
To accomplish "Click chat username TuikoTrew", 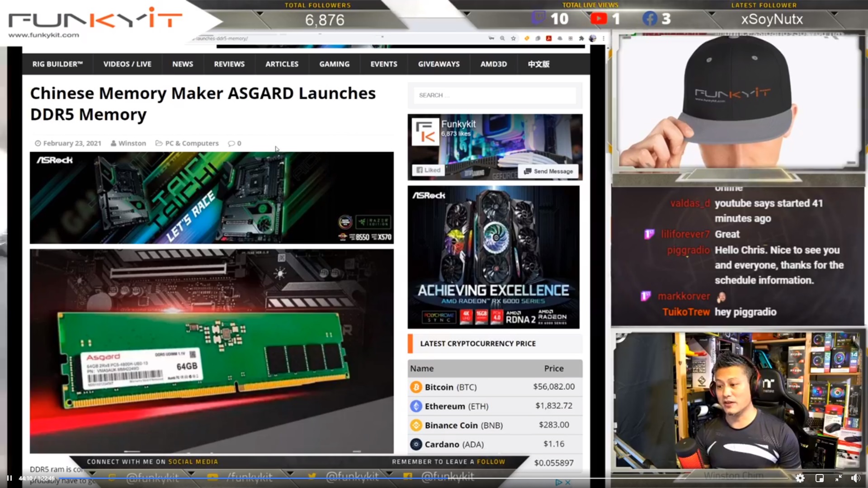I will click(x=686, y=312).
